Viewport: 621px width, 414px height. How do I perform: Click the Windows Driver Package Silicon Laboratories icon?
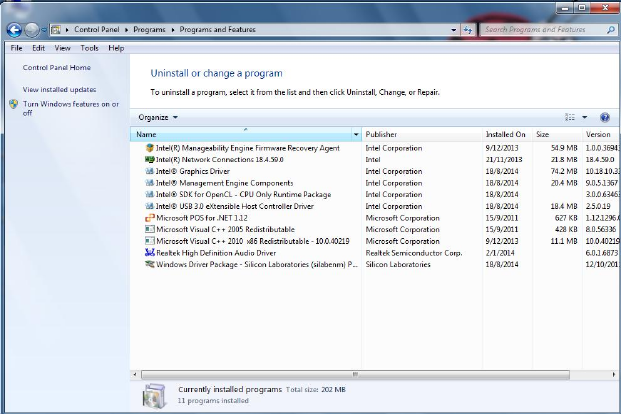[150, 264]
